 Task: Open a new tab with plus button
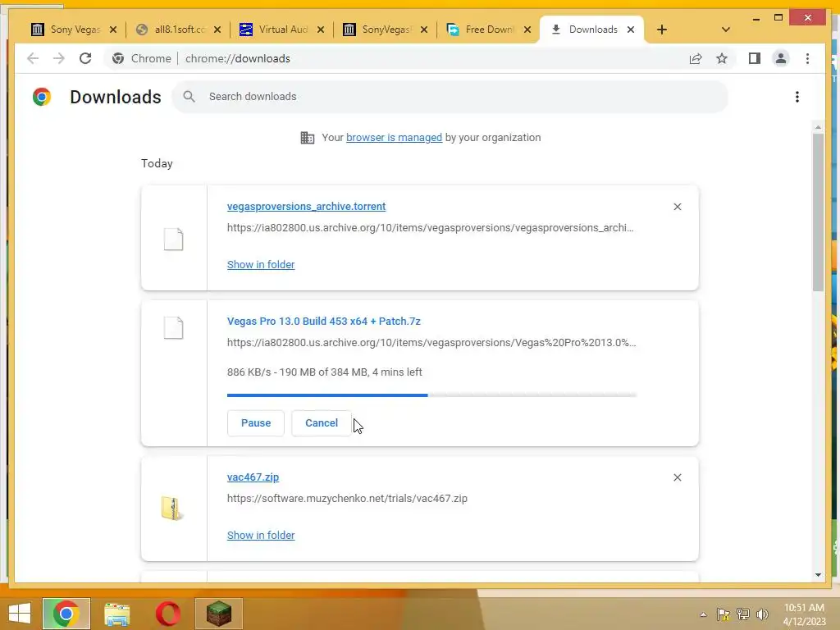tap(662, 30)
